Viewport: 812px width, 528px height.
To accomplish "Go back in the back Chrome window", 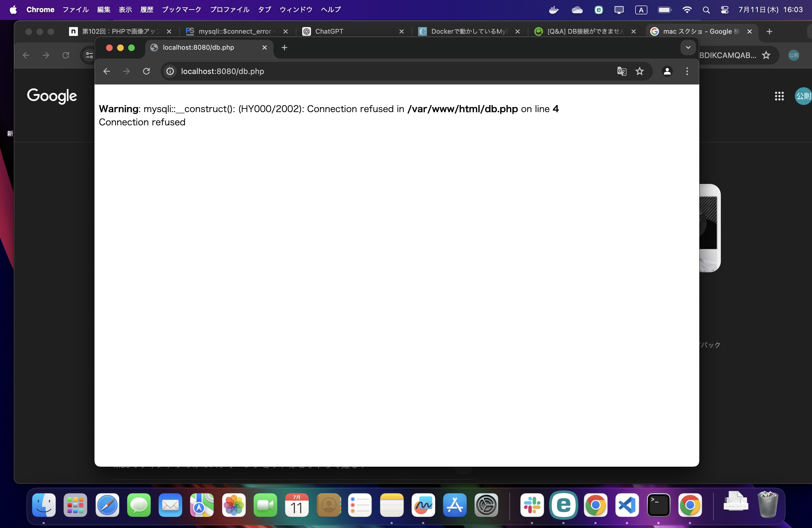I will coord(26,55).
